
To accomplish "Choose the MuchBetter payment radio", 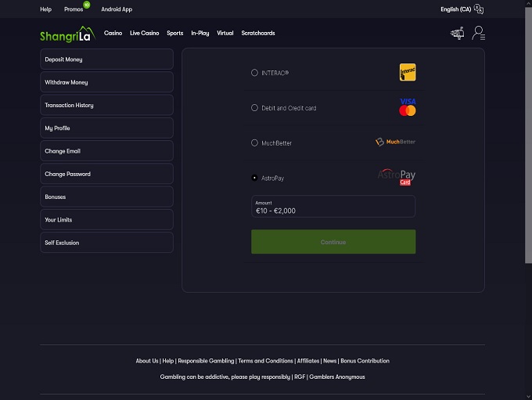I will [254, 143].
